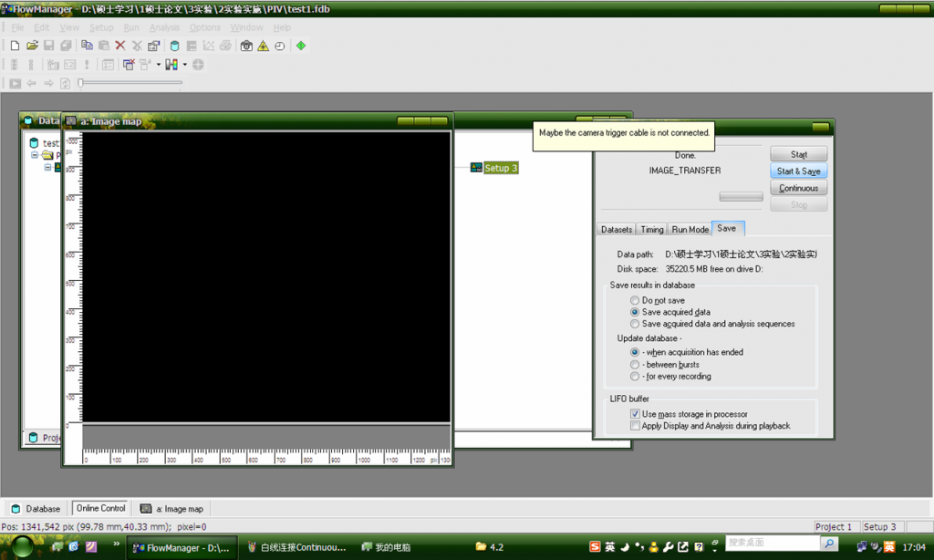
Task: Toggle 'Apply Display and Analysis during playback'
Action: pos(635,426)
